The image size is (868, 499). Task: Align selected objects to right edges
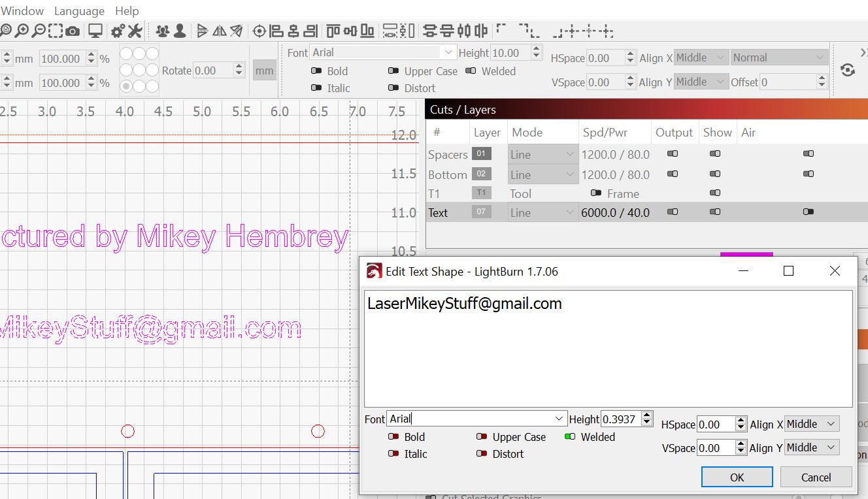click(310, 31)
